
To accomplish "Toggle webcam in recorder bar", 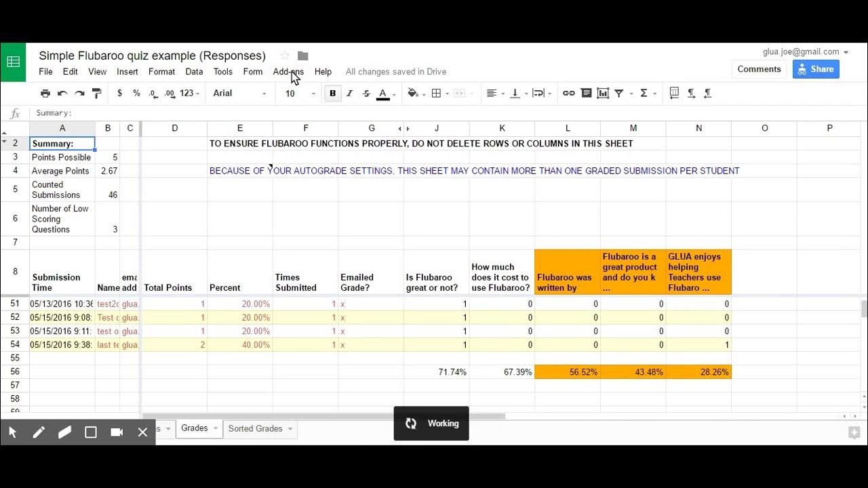I will click(117, 432).
